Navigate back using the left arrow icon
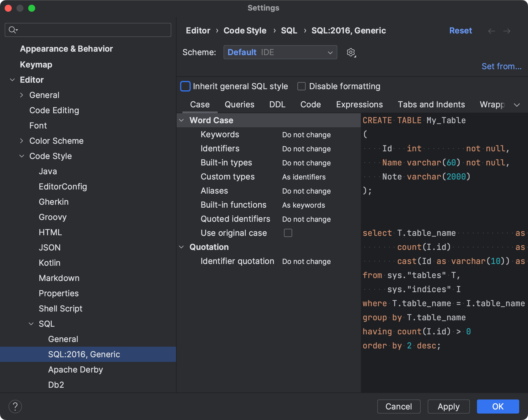 (492, 31)
